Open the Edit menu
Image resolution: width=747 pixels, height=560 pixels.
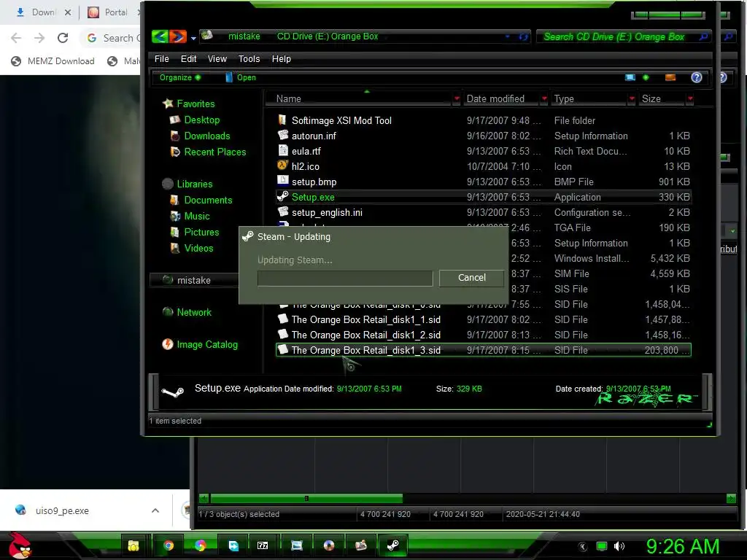188,58
